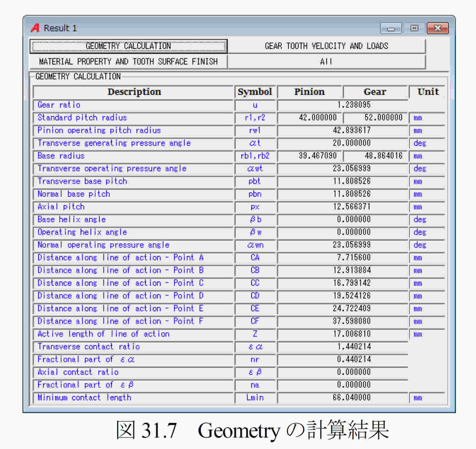Select Fractional part of εβ label
The width and height of the screenshot is (476, 449).
click(x=85, y=385)
